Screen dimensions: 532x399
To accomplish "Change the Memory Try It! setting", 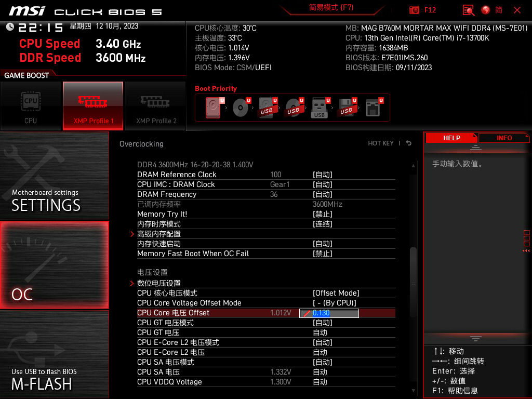I will tap(266, 214).
